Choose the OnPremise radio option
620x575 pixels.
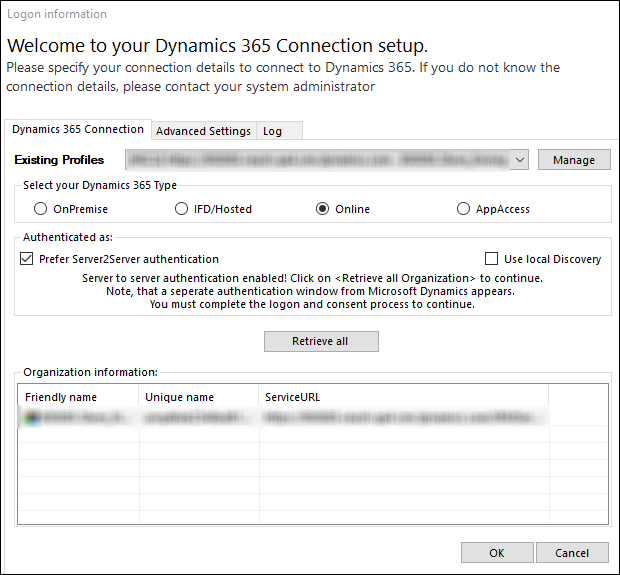(x=41, y=209)
